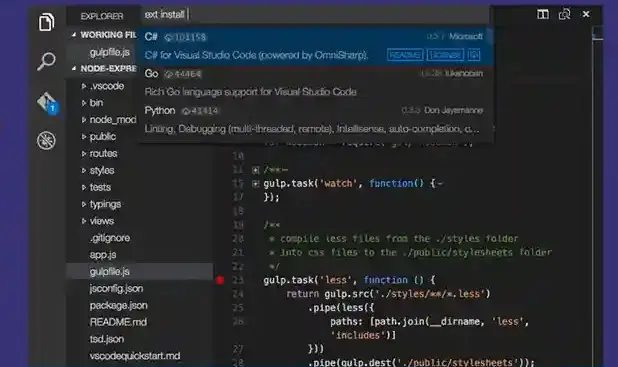Expand the .vscode folder

(x=84, y=86)
